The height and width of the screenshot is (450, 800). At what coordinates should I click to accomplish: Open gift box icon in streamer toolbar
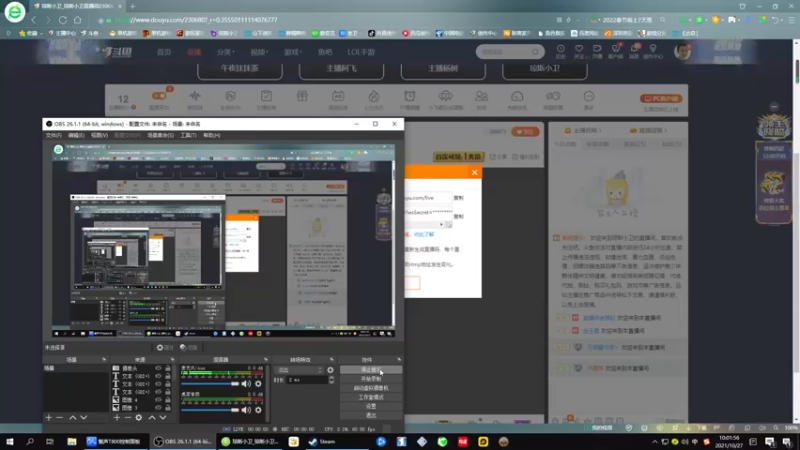coord(302,96)
